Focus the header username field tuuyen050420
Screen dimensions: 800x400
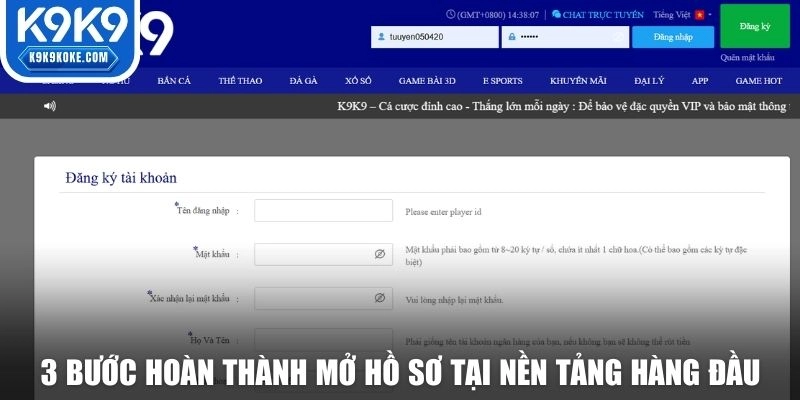pos(435,37)
